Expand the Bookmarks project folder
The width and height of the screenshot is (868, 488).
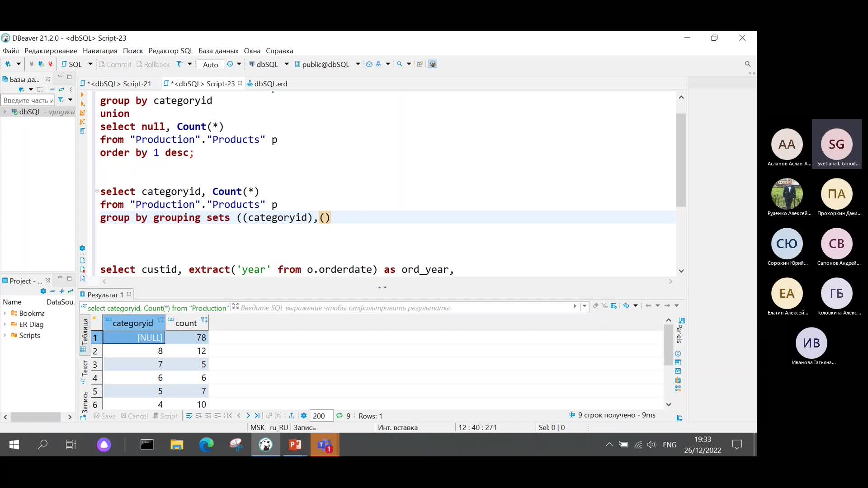point(5,313)
